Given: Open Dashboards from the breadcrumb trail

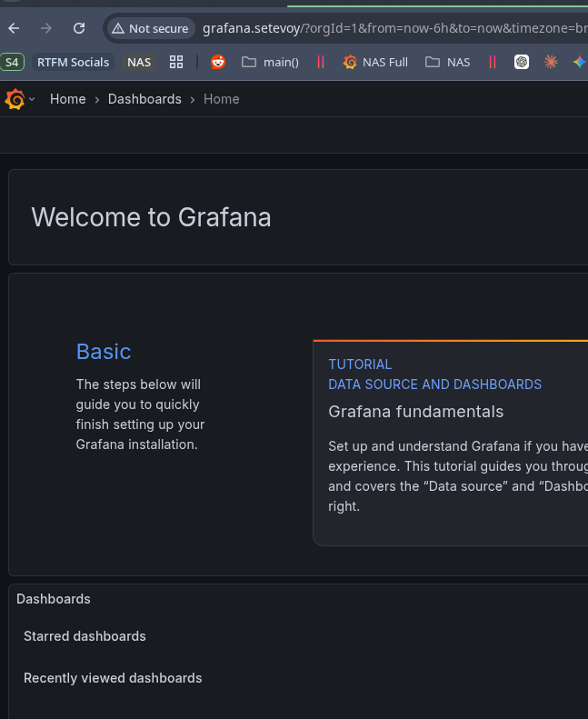Looking at the screenshot, I should [145, 99].
